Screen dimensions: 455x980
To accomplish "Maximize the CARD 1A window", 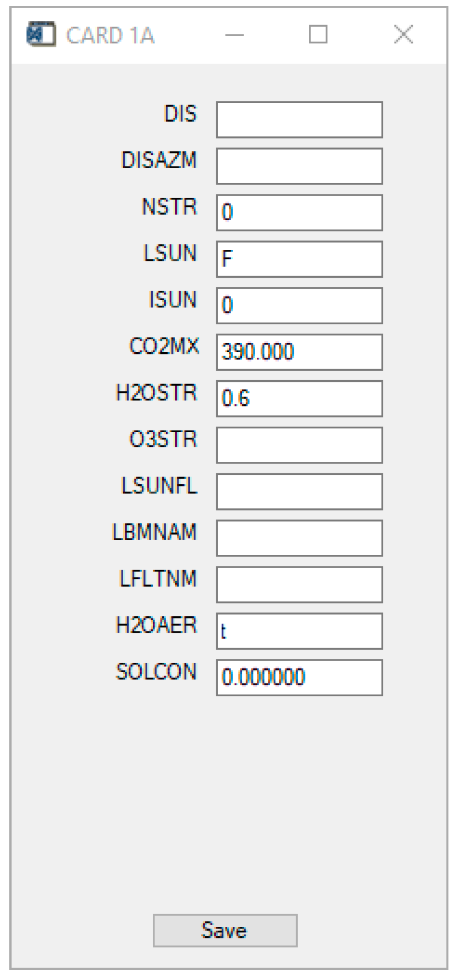I will pos(318,35).
